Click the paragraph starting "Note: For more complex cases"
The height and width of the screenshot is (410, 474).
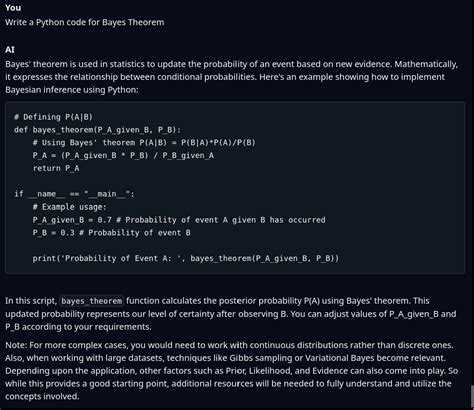[231, 371]
